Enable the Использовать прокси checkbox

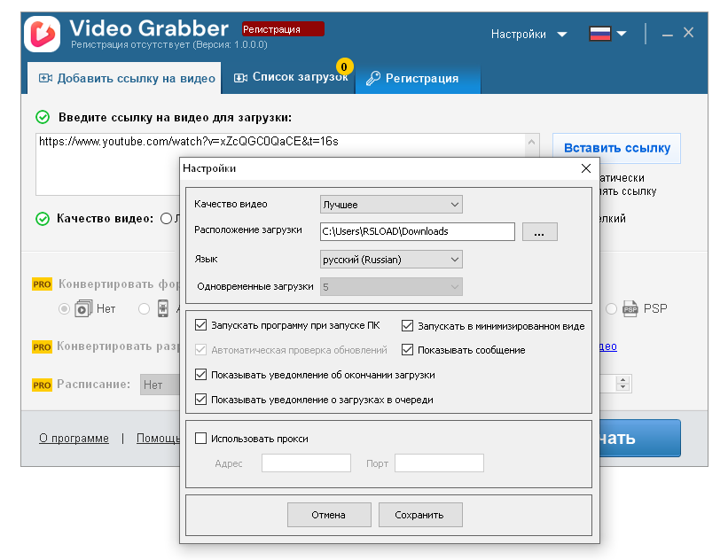[200, 438]
